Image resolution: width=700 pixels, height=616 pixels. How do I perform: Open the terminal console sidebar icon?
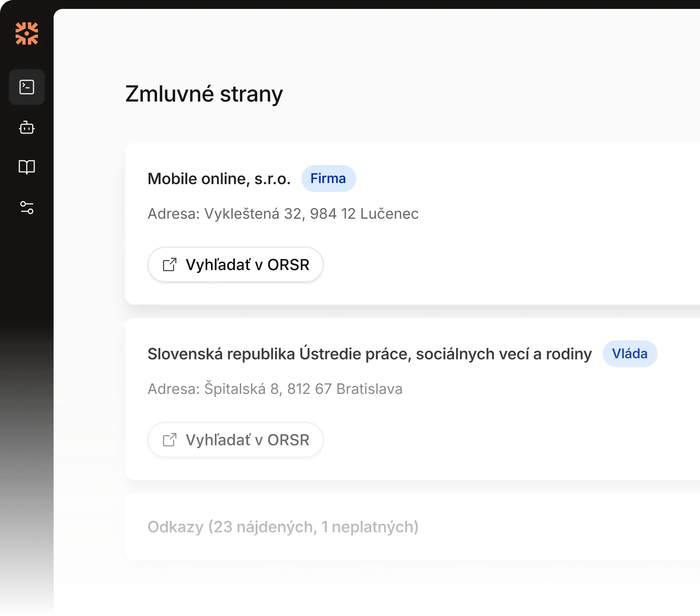(27, 87)
